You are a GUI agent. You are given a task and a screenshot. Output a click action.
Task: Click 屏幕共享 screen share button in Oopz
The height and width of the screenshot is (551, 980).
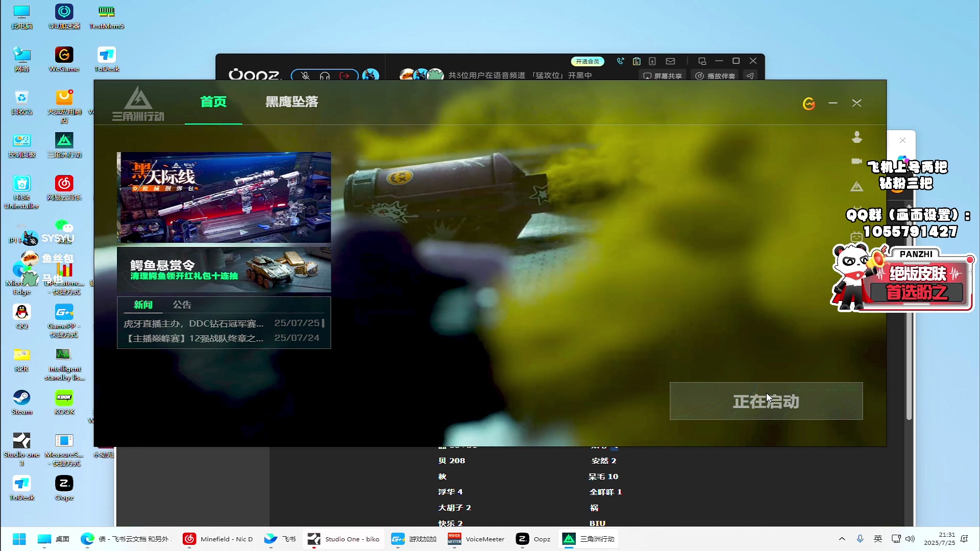point(663,76)
